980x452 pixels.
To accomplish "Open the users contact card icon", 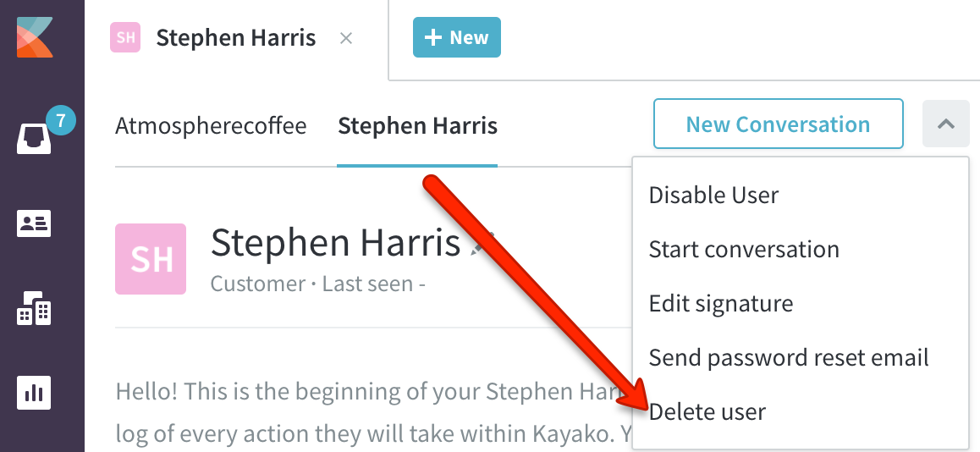I will coord(34,223).
